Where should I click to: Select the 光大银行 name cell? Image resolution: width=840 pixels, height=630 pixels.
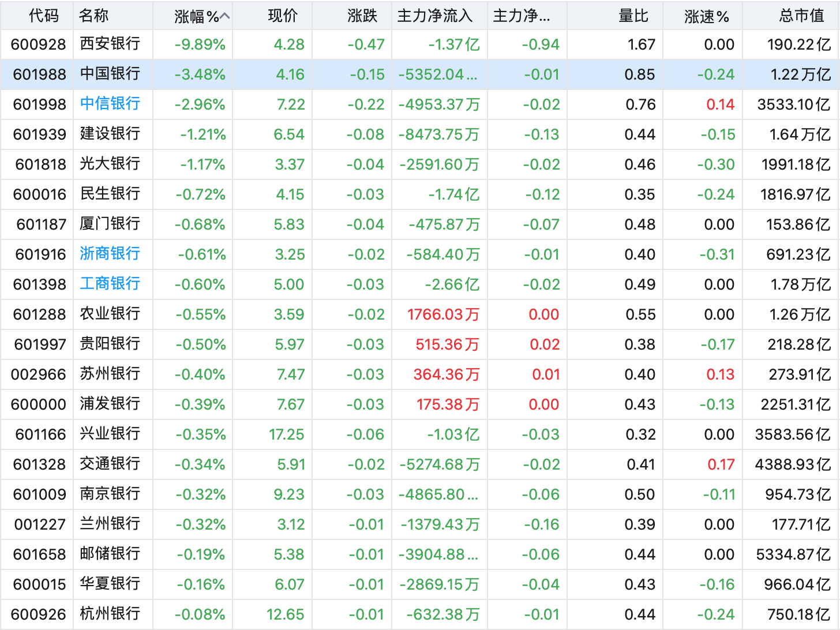pyautogui.click(x=110, y=164)
